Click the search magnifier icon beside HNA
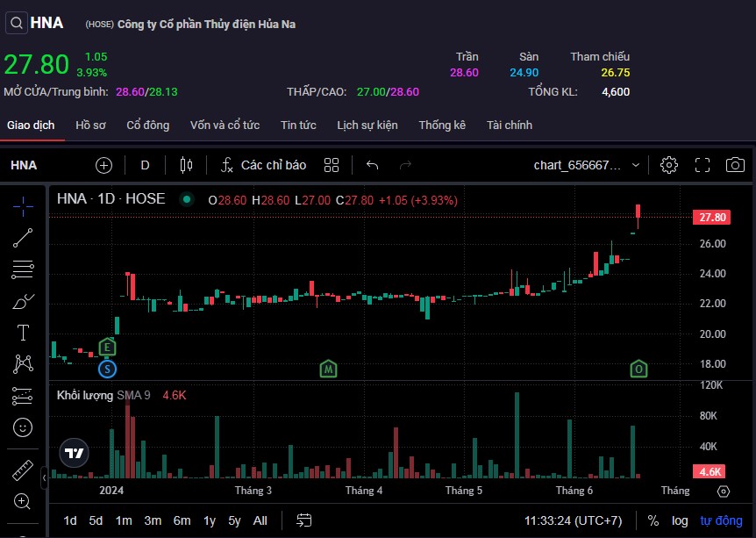This screenshot has height=538, width=756. click(16, 24)
